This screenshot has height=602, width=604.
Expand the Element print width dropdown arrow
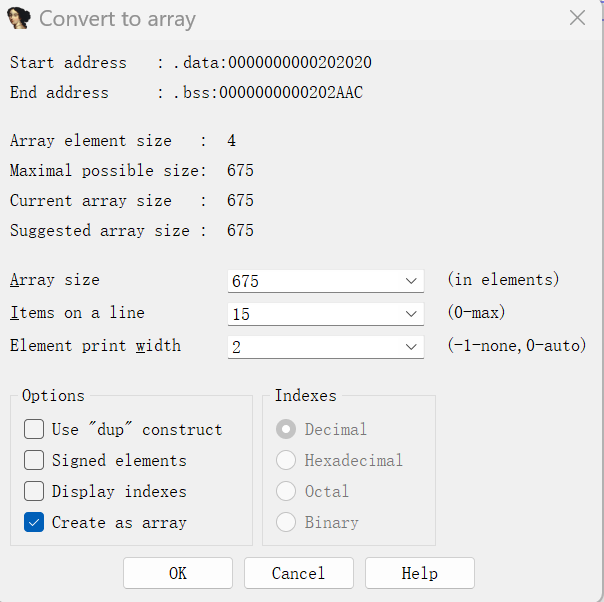pyautogui.click(x=413, y=347)
